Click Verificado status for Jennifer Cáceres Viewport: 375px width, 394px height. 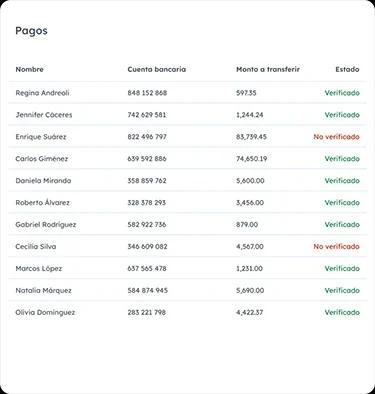coord(342,115)
